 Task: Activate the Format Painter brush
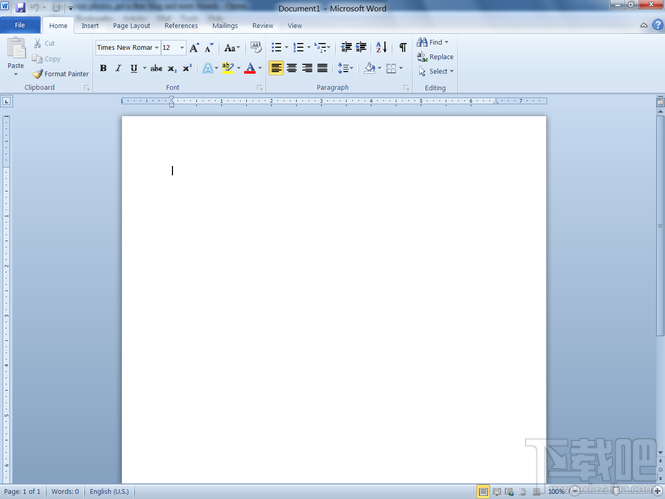pos(38,74)
